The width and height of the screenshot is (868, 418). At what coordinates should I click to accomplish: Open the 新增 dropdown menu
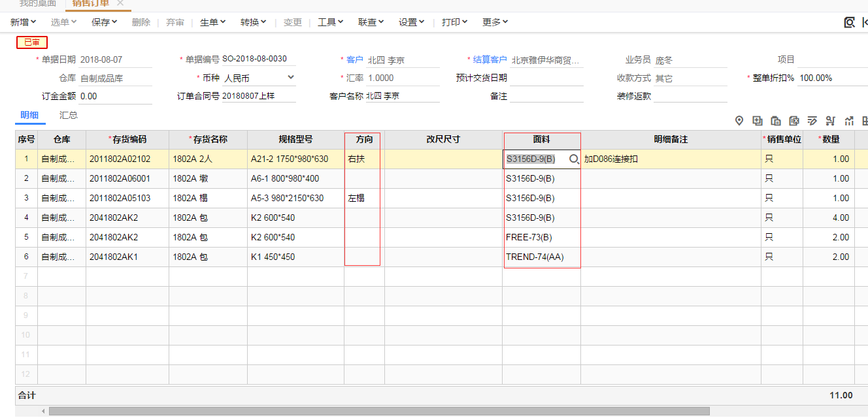click(24, 22)
